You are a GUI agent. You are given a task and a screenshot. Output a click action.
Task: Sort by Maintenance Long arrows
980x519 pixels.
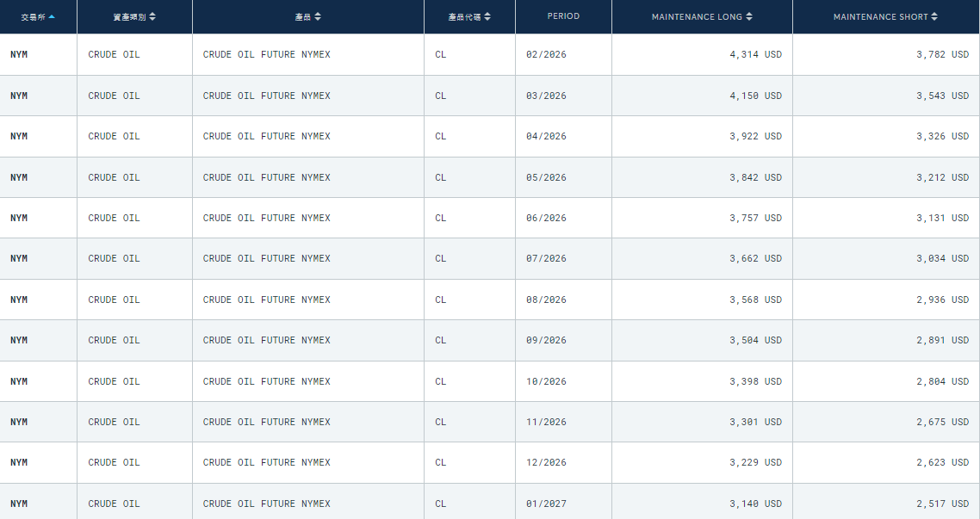pyautogui.click(x=749, y=17)
